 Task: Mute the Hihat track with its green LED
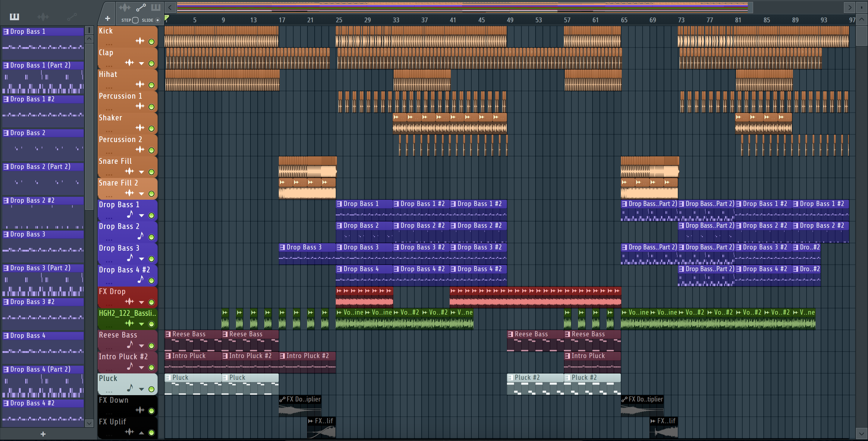click(152, 85)
